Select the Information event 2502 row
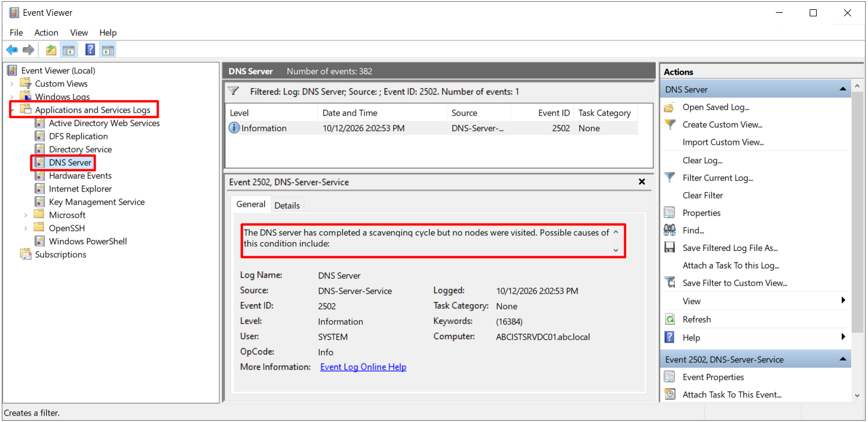The image size is (868, 422). tap(432, 128)
